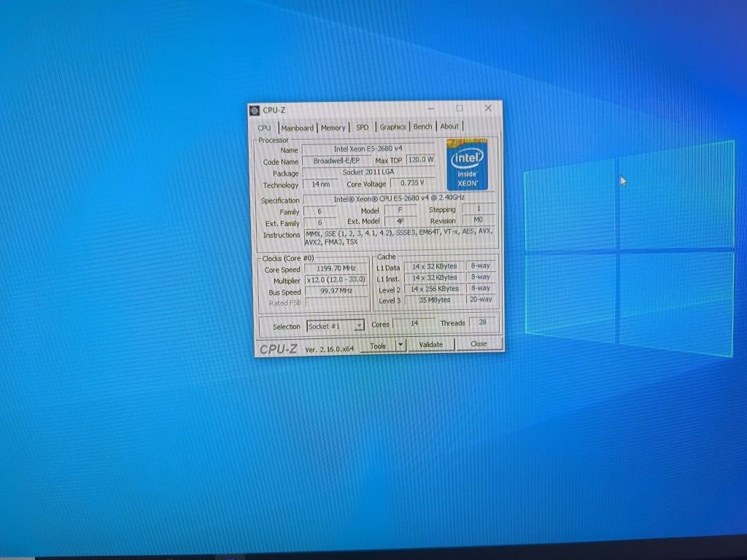Viewport: 747px width, 560px height.
Task: Click the 20-way Level 3 associativity value
Action: coord(481,299)
